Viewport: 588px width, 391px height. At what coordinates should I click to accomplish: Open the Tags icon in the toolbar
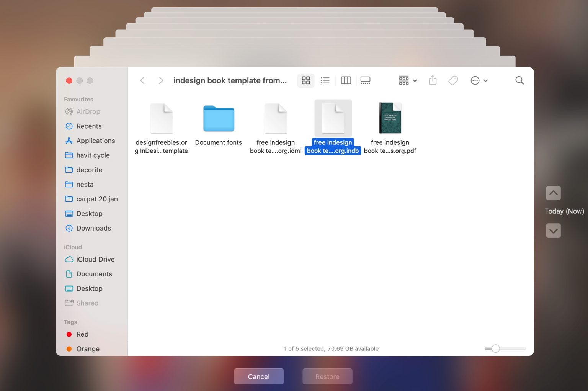(453, 80)
